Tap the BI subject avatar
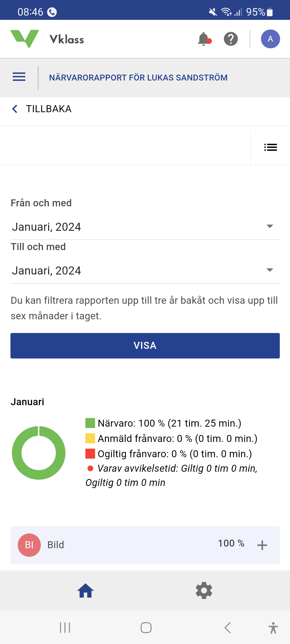The width and height of the screenshot is (290, 644). 29,545
